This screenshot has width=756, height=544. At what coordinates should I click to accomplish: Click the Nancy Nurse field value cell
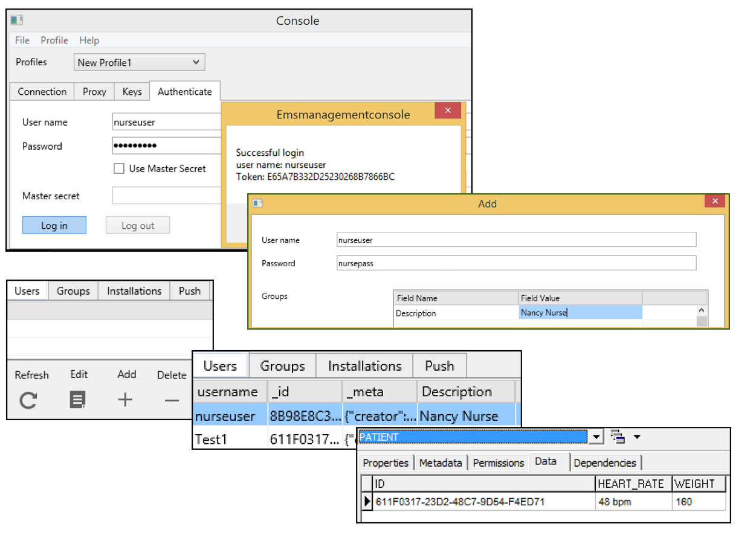(x=581, y=313)
